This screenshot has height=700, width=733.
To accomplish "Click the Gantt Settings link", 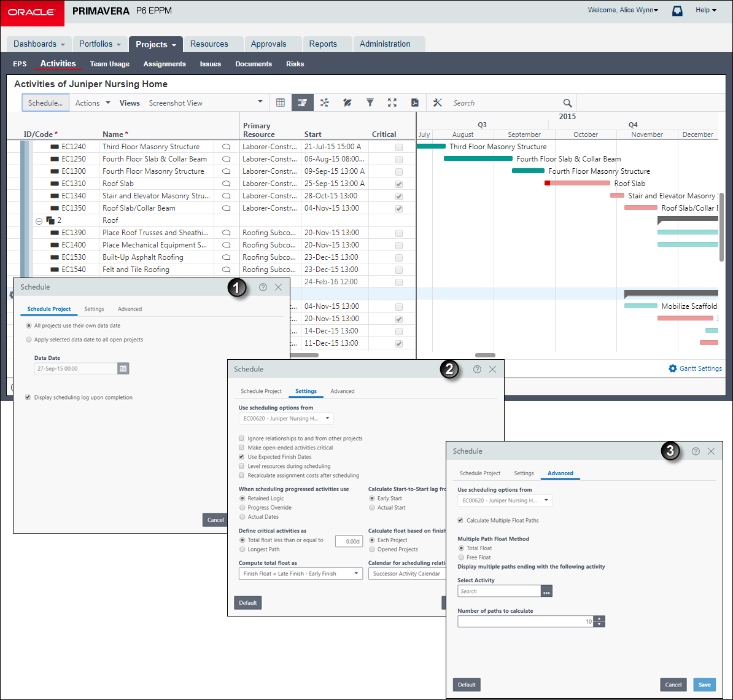I will pyautogui.click(x=700, y=368).
